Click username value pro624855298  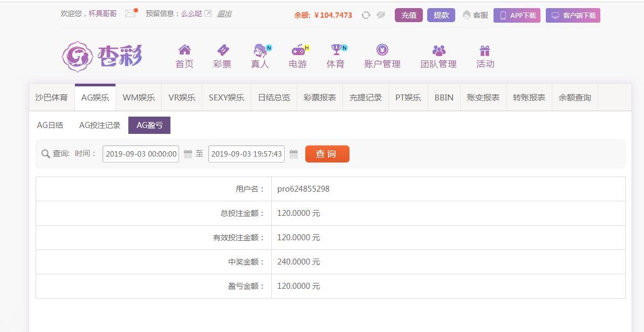click(303, 189)
